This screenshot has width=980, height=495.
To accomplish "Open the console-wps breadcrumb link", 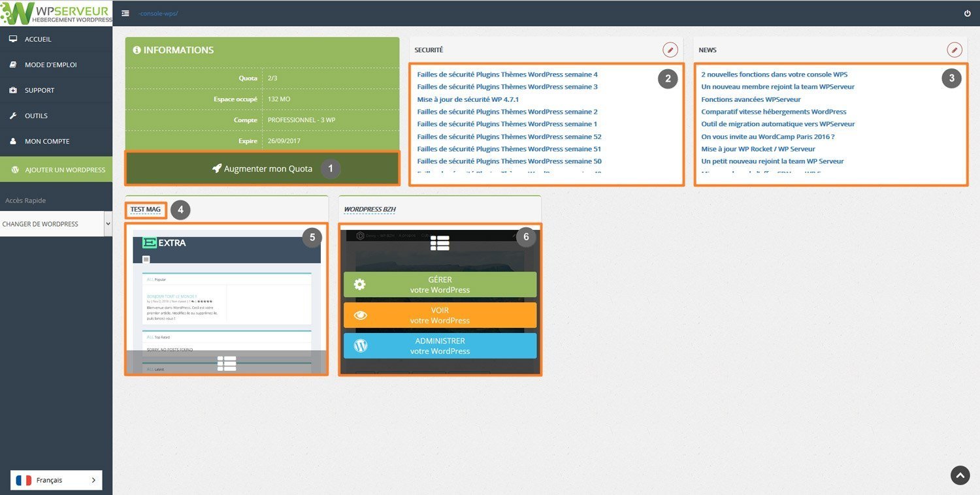I will (x=157, y=14).
